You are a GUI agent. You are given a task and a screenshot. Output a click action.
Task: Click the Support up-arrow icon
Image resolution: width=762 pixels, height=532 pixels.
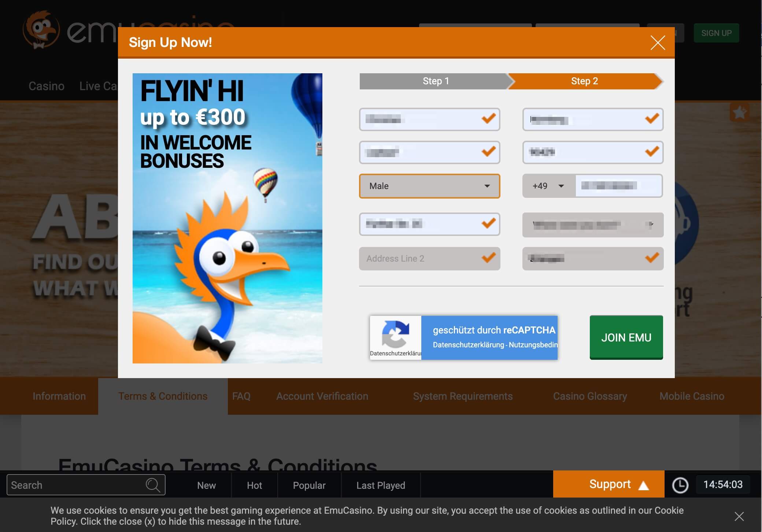pyautogui.click(x=643, y=485)
